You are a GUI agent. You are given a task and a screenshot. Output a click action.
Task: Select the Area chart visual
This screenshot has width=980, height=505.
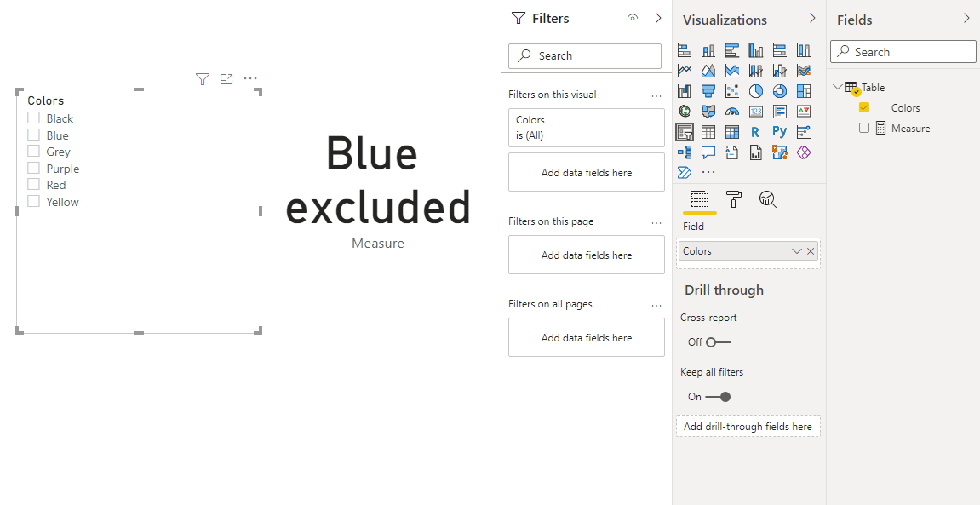click(x=708, y=71)
